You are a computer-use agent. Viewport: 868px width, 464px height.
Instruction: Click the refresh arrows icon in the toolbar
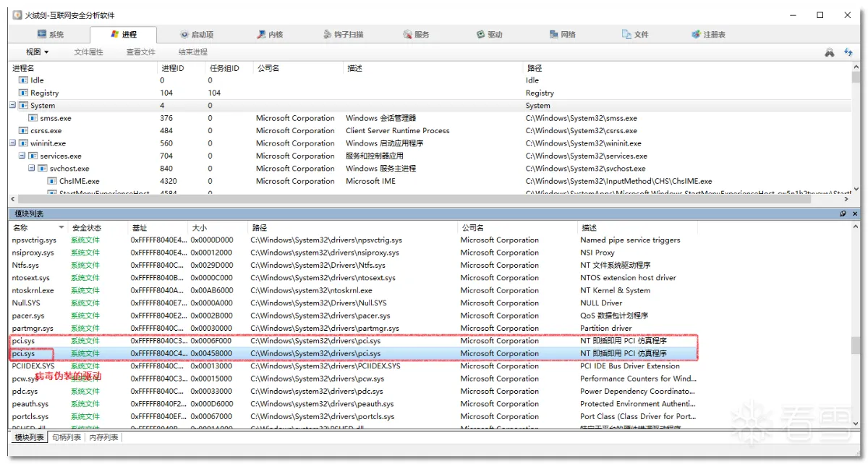point(848,52)
